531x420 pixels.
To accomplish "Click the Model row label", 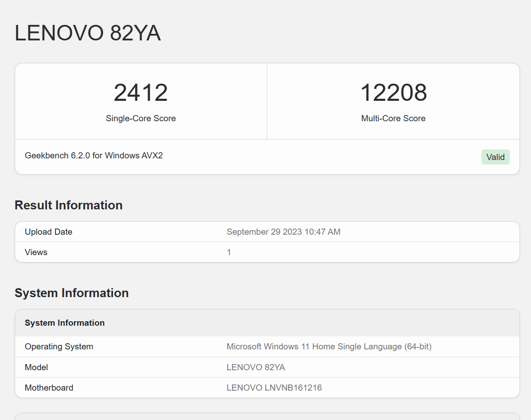I will pos(36,367).
